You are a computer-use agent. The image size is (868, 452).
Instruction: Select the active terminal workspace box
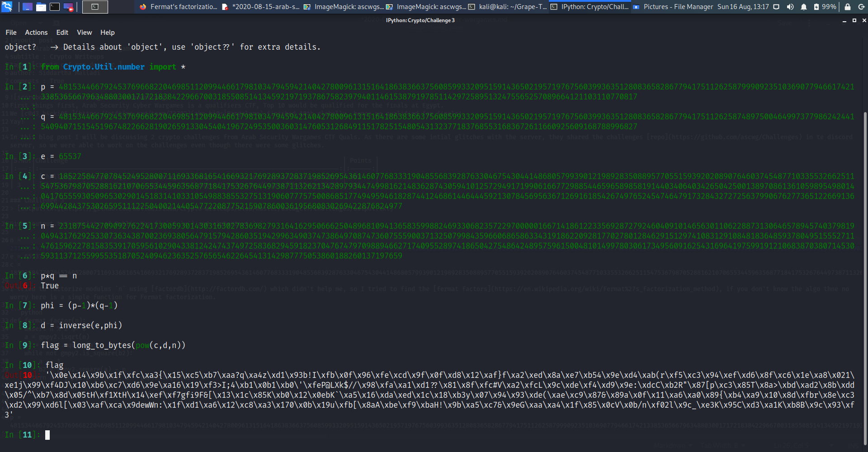point(95,7)
